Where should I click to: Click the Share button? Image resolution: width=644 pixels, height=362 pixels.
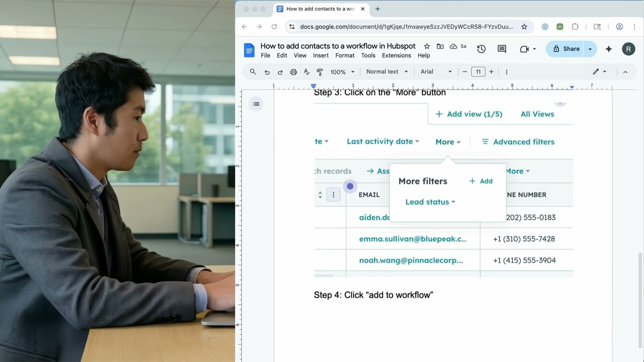point(566,49)
